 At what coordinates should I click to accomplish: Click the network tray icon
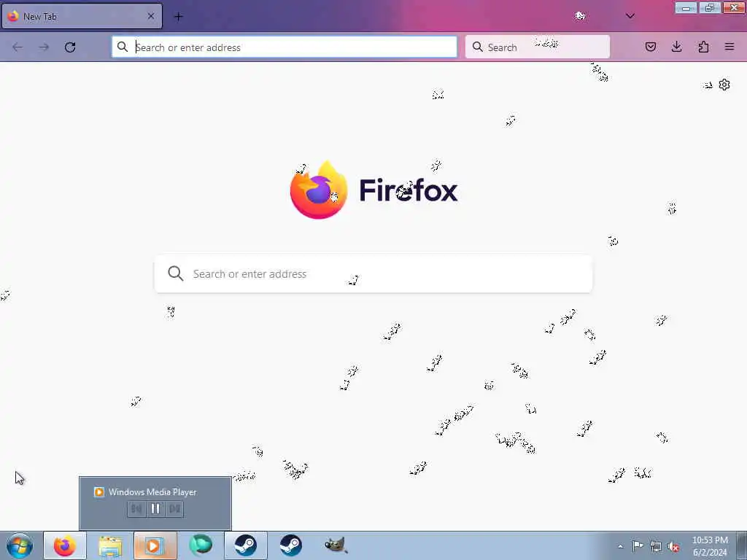click(656, 547)
